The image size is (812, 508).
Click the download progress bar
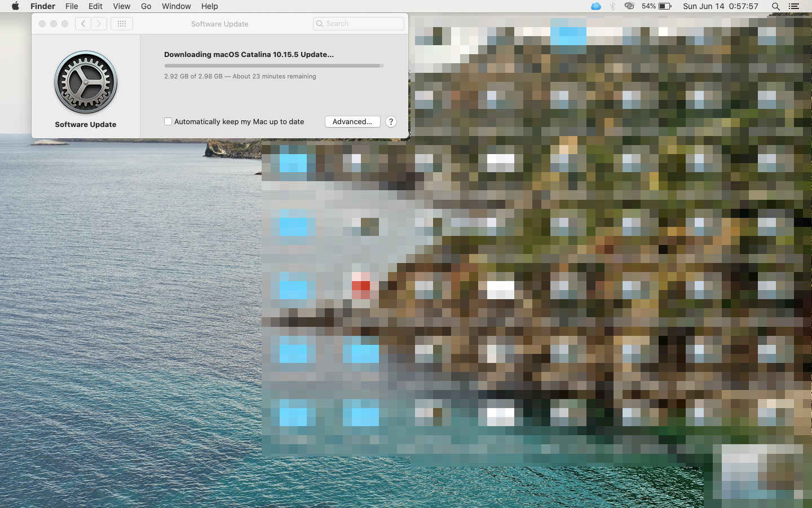[273, 65]
